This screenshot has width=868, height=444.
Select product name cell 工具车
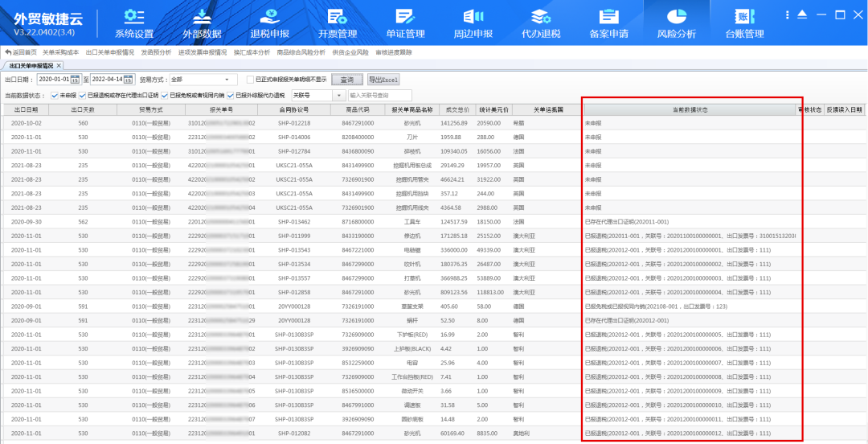(412, 222)
